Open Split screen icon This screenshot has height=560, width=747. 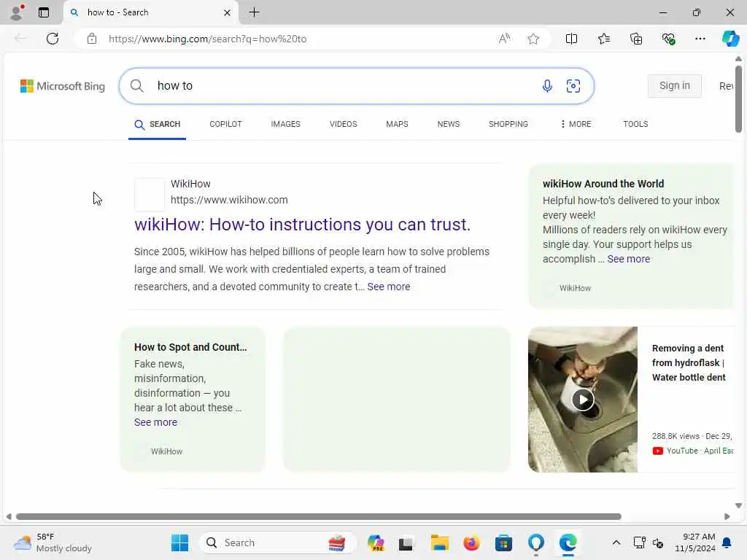pyautogui.click(x=571, y=39)
